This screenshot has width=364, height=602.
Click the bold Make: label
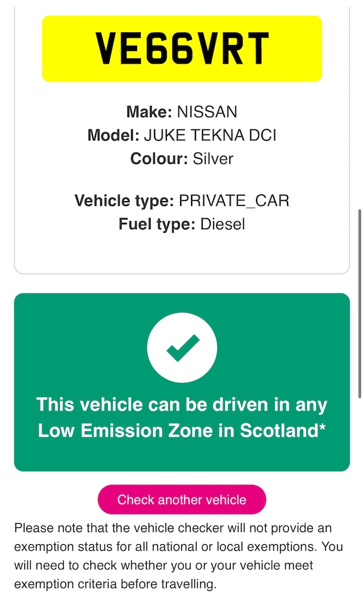click(x=149, y=112)
